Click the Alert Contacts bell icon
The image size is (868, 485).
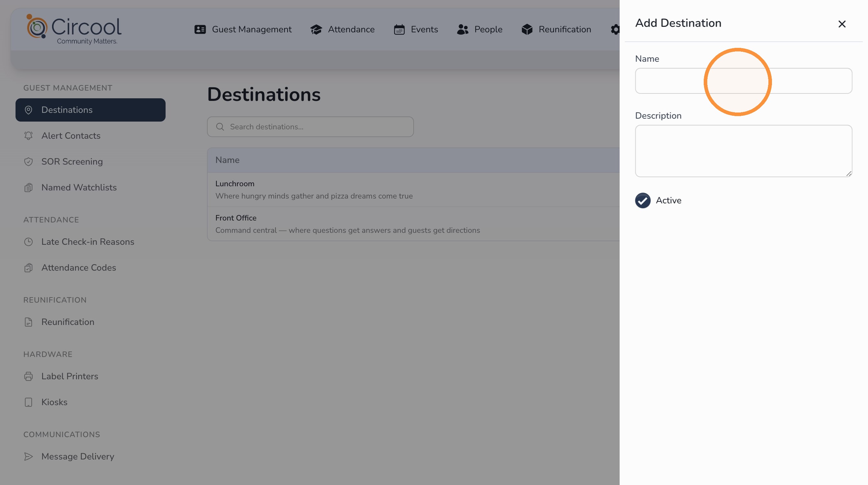(x=29, y=136)
